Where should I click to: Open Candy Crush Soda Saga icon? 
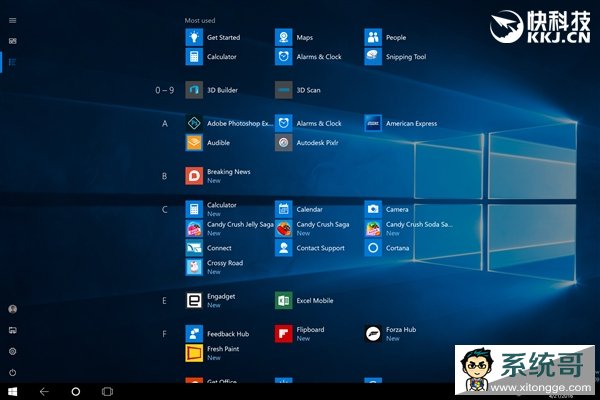(373, 229)
